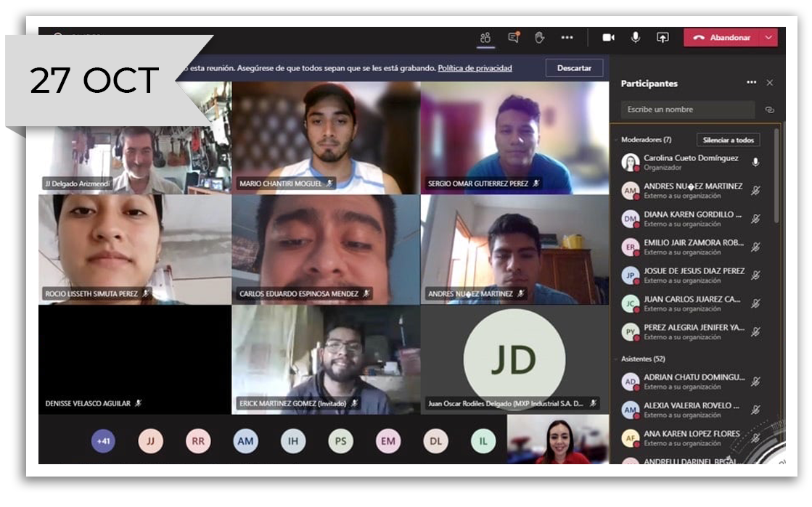
Task: Open the Política de privacidad link
Action: point(475,68)
